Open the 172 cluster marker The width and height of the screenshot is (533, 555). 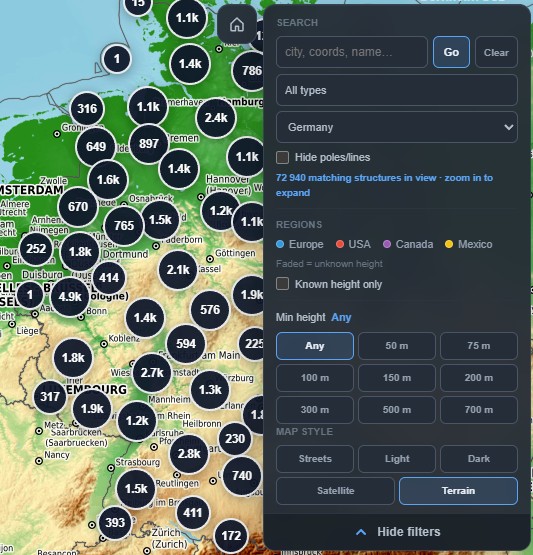(x=231, y=536)
